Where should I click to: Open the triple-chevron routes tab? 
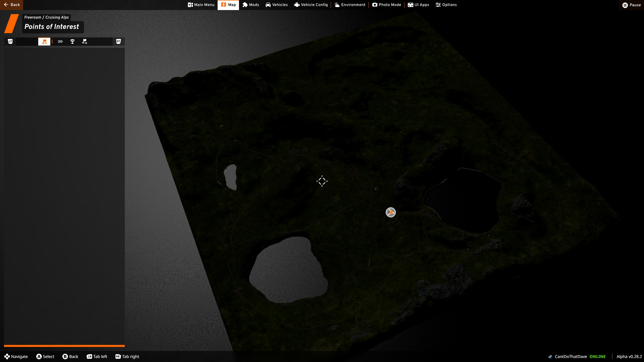pos(60,41)
